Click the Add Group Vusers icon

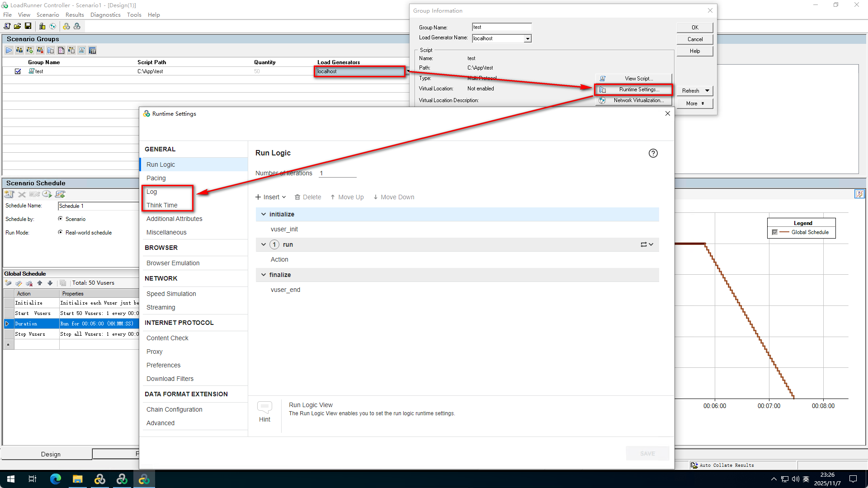[x=30, y=50]
